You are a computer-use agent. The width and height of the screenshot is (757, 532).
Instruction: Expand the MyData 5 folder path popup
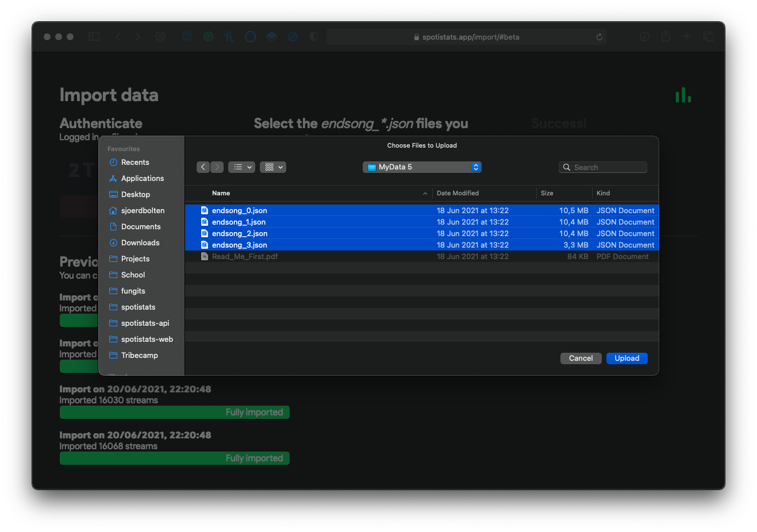coord(422,167)
